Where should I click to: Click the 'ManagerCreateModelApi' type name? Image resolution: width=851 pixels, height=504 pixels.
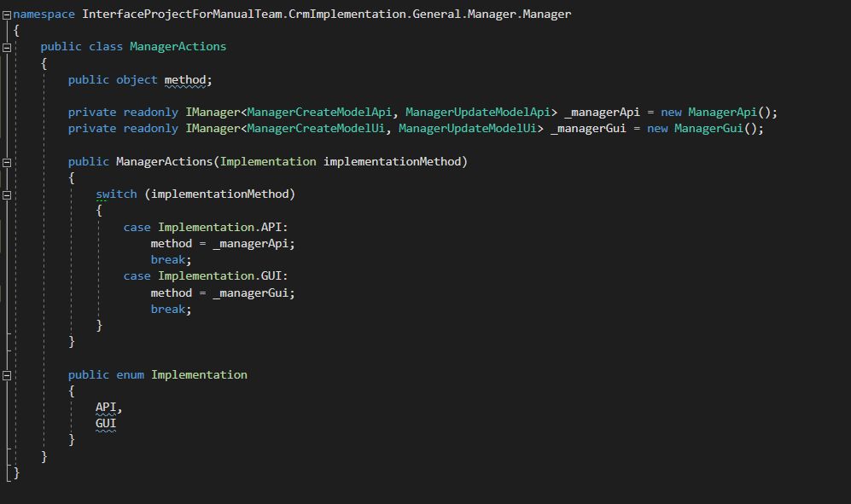319,113
